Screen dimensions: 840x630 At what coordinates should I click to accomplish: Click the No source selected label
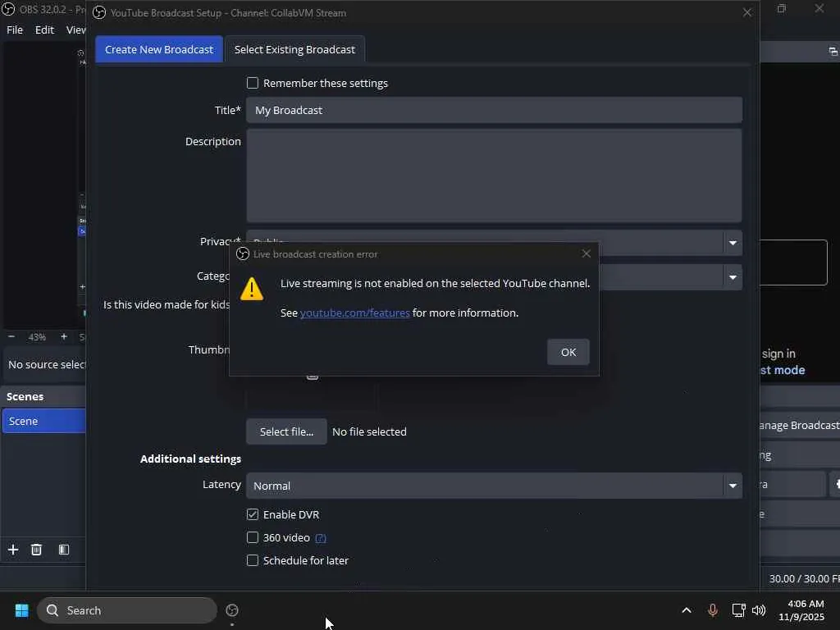(46, 365)
